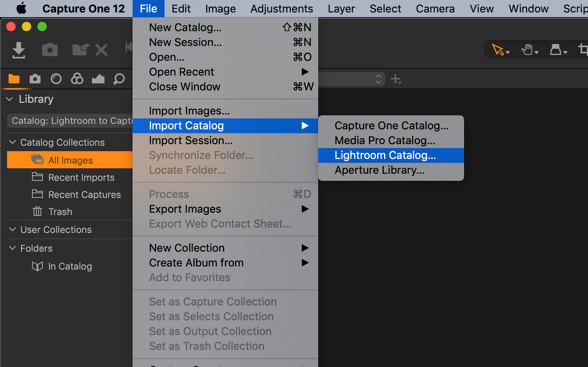
Task: Collapse the Folders section
Action: click(x=13, y=248)
